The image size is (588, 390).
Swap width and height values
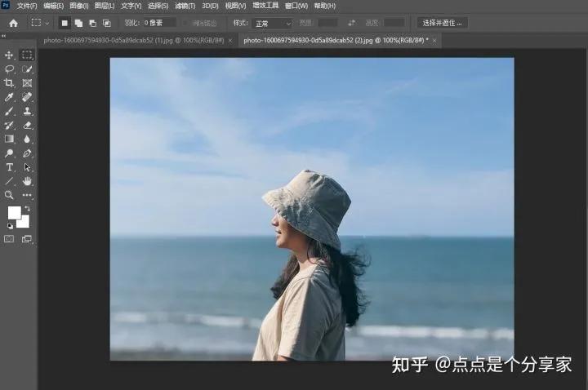click(351, 23)
